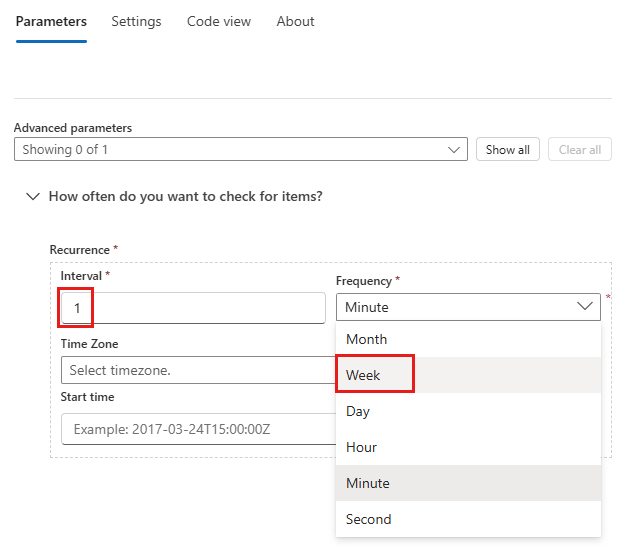Switch to the Parameters tab
This screenshot has height=554, width=627.
[51, 21]
